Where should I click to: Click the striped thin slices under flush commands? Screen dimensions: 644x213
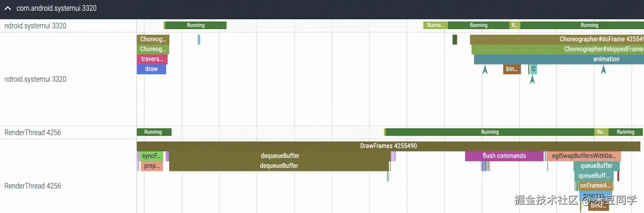(485, 166)
